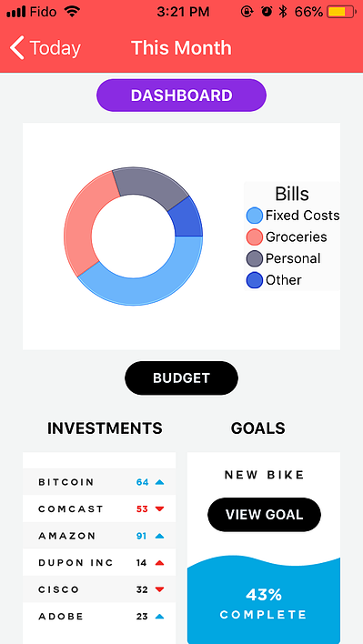
Task: Open the Budget button
Action: tap(182, 378)
